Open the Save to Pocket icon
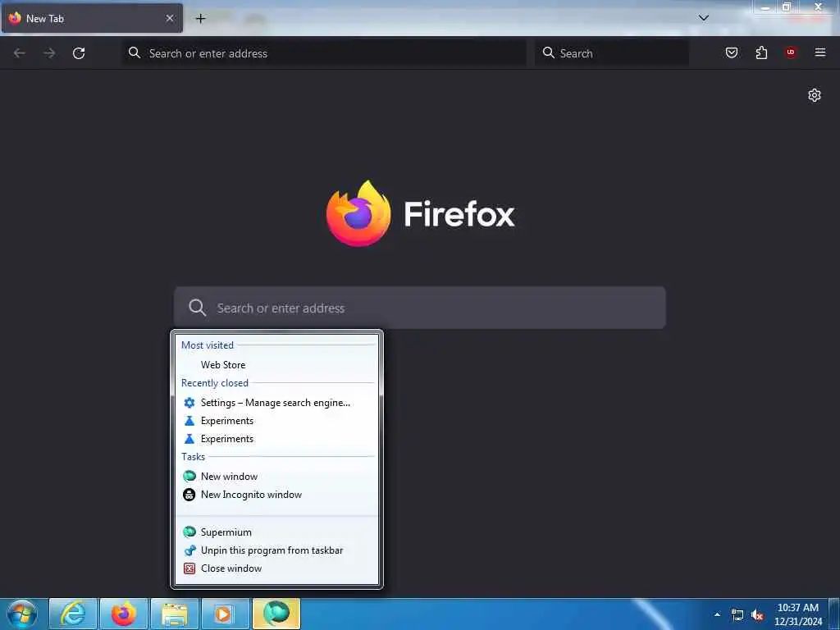840x630 pixels. point(732,52)
